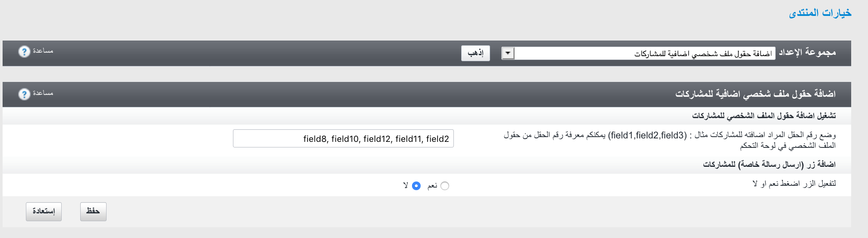Open the مساعدة link in the section header

tap(43, 93)
